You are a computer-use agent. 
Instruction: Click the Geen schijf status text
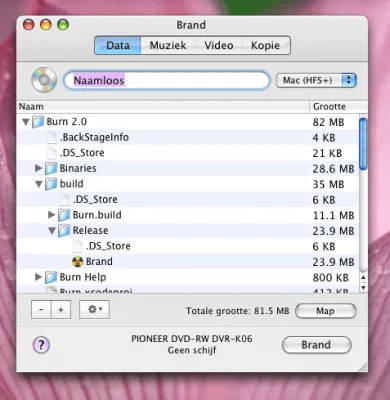(x=192, y=350)
